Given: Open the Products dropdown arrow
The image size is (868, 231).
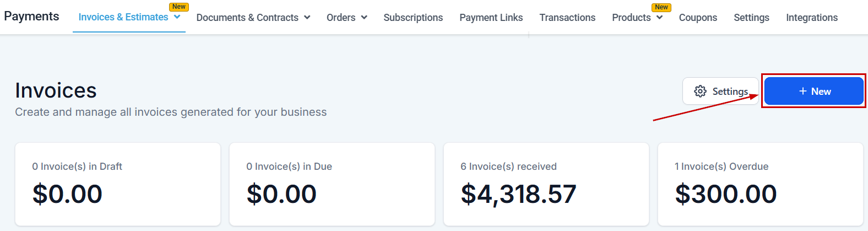Looking at the screenshot, I should [x=659, y=18].
